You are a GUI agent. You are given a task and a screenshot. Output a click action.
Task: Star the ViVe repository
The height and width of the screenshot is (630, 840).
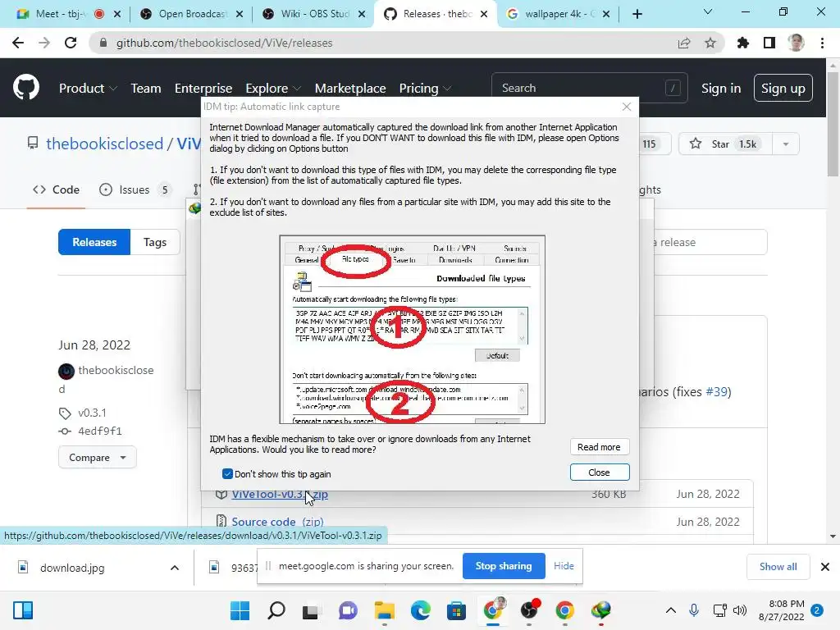725,144
